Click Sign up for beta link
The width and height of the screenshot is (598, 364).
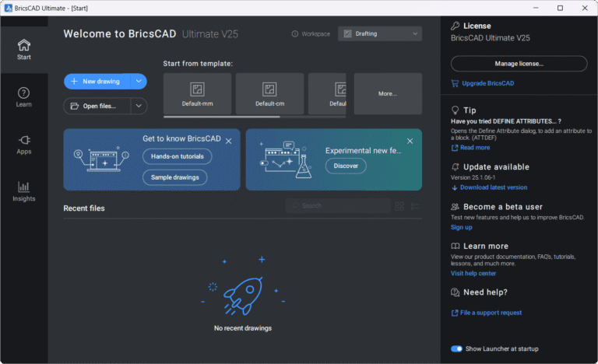tap(462, 227)
